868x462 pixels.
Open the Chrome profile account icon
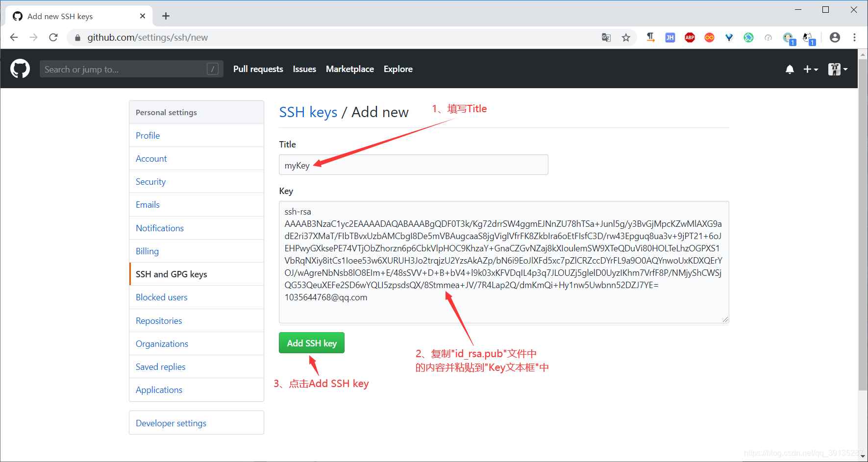(x=835, y=37)
